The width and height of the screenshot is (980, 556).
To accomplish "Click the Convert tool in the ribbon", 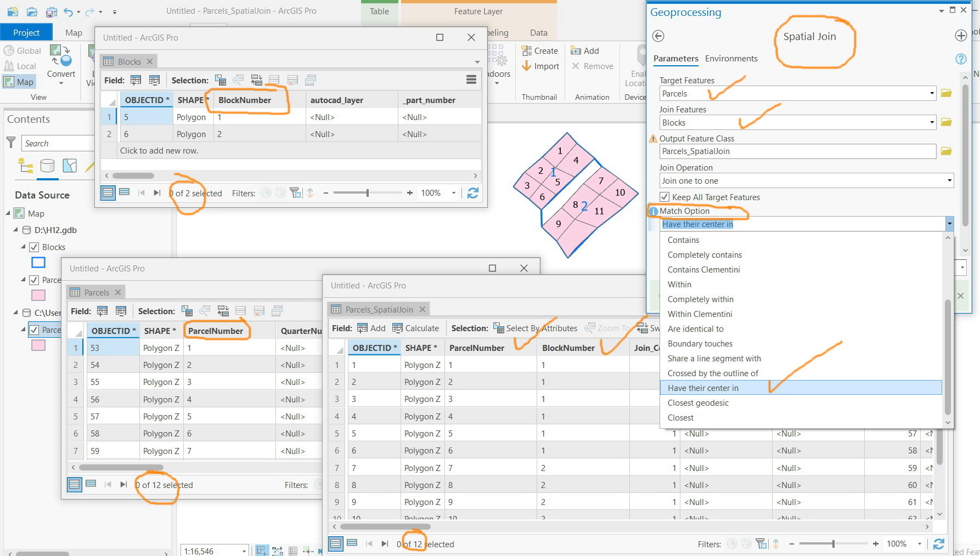I will [x=61, y=65].
